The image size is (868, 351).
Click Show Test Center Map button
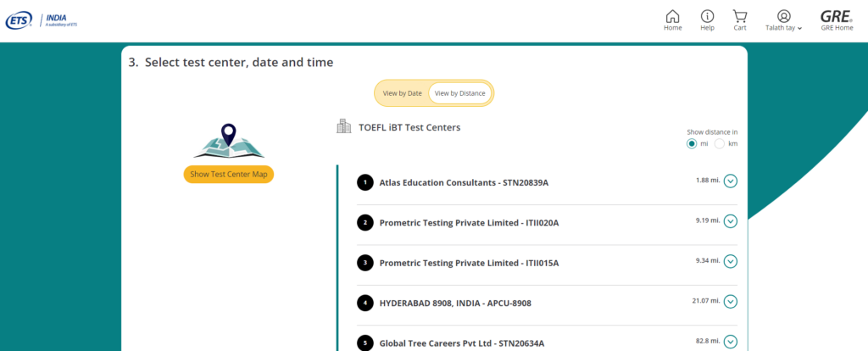pos(229,175)
